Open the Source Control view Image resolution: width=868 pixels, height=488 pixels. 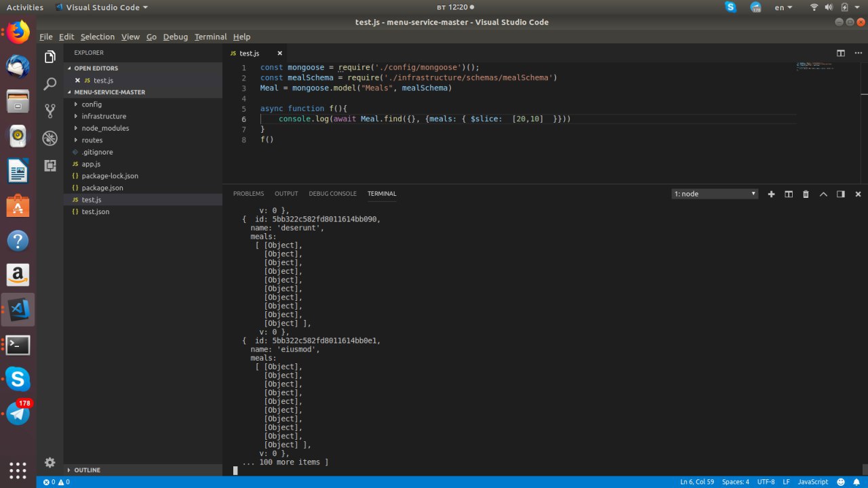pos(50,111)
